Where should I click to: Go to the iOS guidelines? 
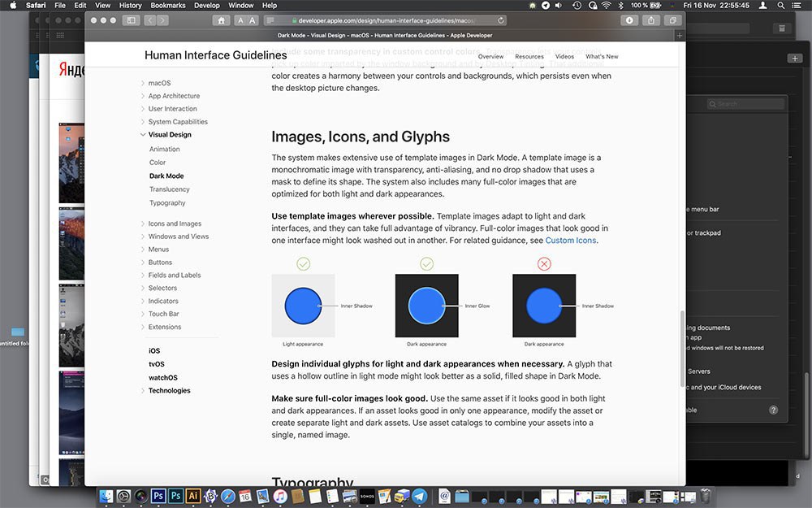154,351
